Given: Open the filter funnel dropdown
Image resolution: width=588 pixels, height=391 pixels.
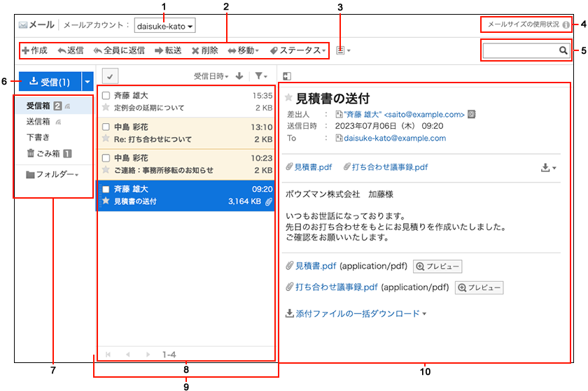Looking at the screenshot, I should click(x=261, y=76).
